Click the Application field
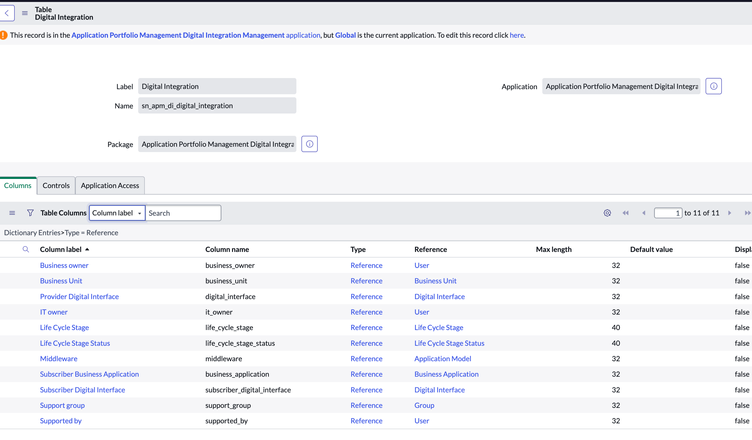The height and width of the screenshot is (440, 752). click(x=621, y=86)
